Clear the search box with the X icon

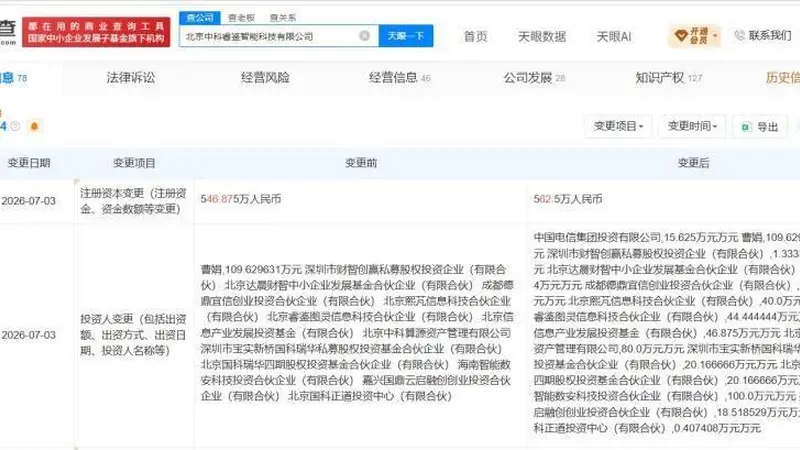pyautogui.click(x=364, y=36)
